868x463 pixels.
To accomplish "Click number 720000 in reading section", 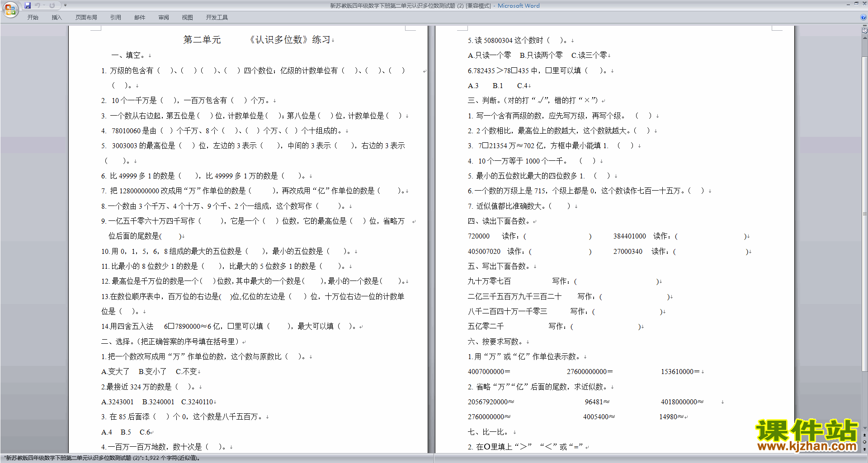I will coord(479,236).
